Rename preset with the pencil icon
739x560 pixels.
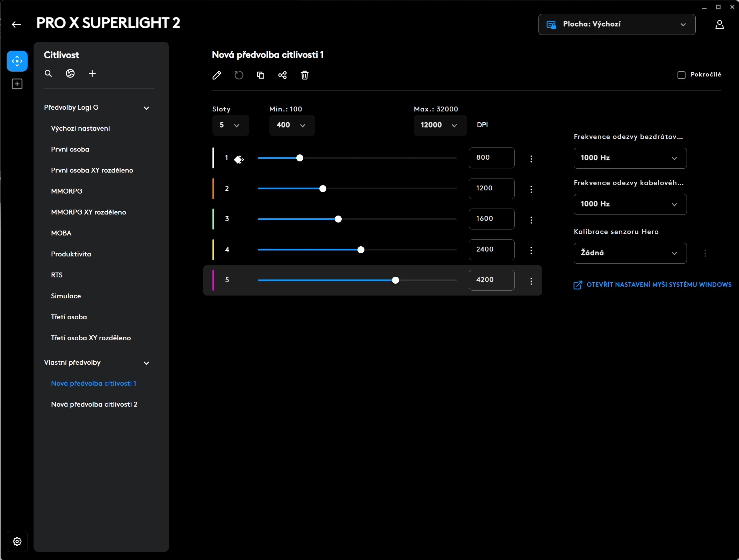point(217,75)
